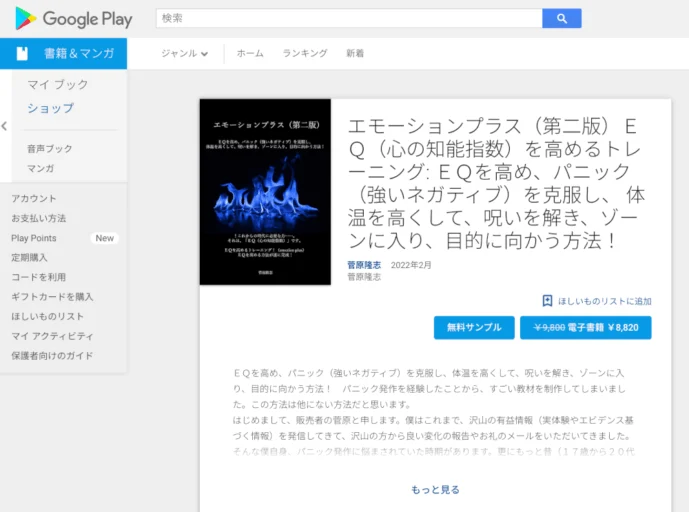Select 音声ブック in sidebar
This screenshot has width=689, height=512.
coord(50,149)
